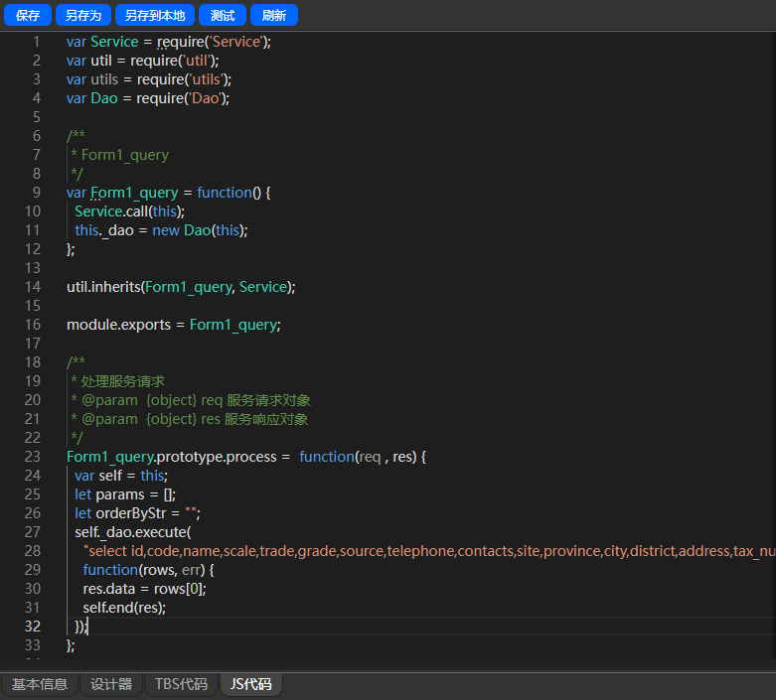This screenshot has height=700, width=776.
Task: Click the 保存 save button
Action: click(28, 15)
